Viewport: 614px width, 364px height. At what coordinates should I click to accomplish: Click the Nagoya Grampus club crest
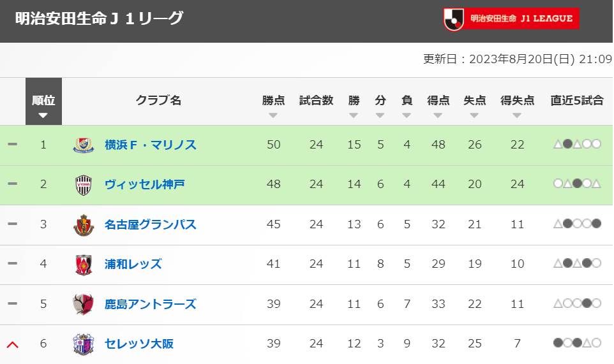tap(84, 225)
